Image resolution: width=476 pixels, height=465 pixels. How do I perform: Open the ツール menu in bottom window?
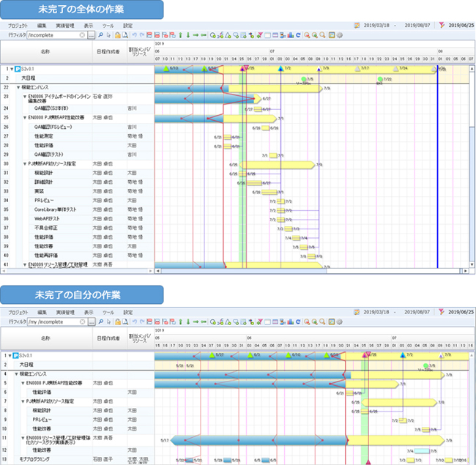[x=108, y=312]
